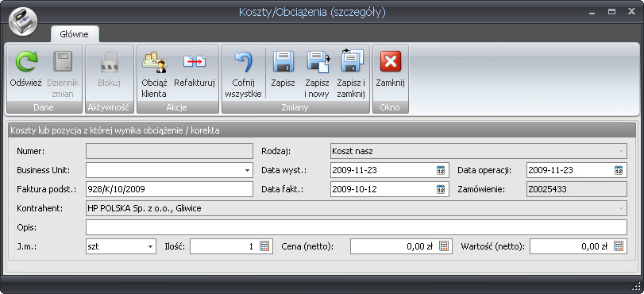
Task: Open calendar for Data wyst. field
Action: pyautogui.click(x=441, y=170)
